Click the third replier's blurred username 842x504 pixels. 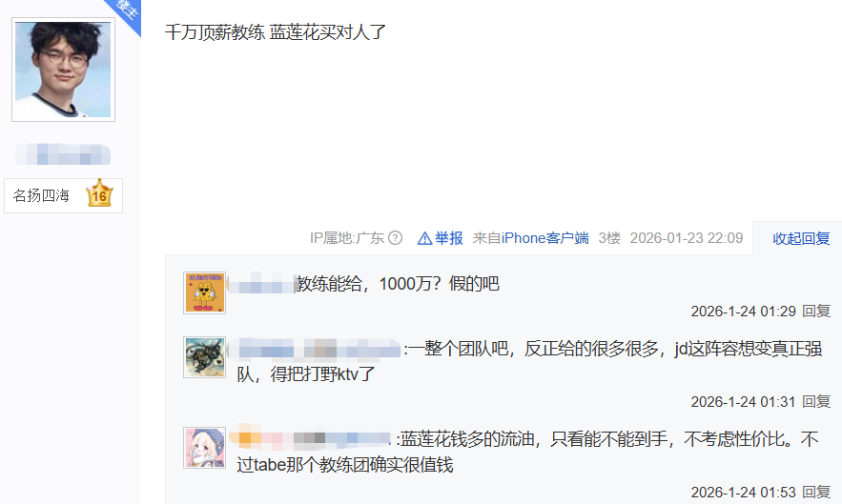click(312, 439)
